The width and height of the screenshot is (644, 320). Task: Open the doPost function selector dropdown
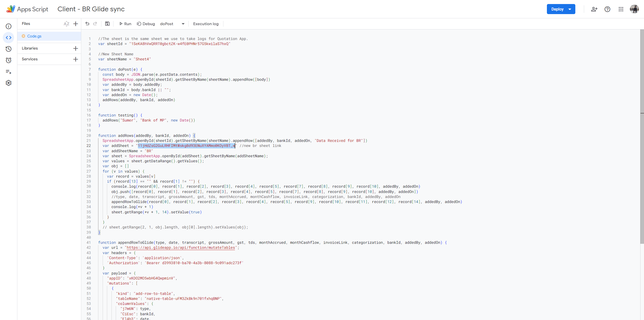click(x=173, y=24)
